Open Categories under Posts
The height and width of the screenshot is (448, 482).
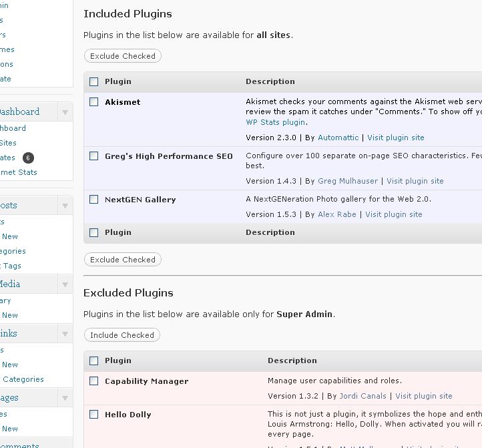tap(13, 251)
